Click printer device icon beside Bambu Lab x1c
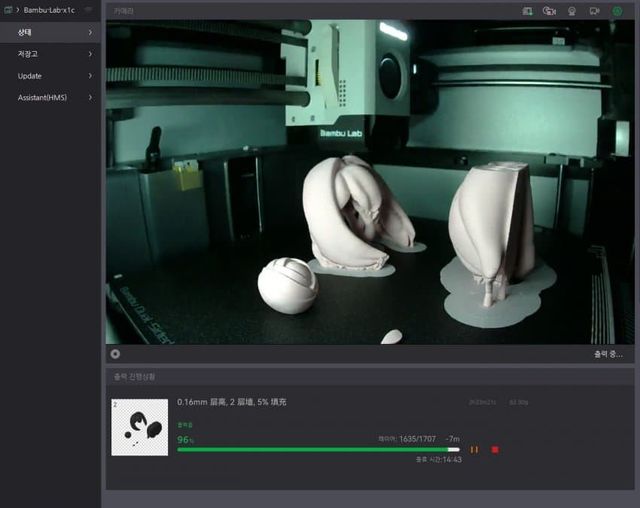 coord(7,10)
